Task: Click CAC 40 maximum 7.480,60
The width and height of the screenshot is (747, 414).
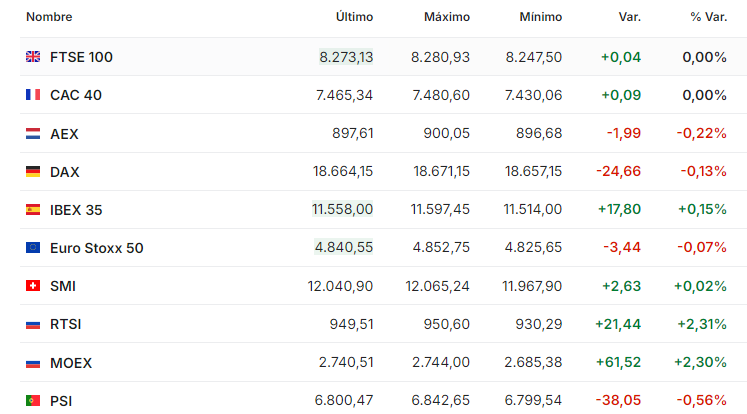Action: 441,95
